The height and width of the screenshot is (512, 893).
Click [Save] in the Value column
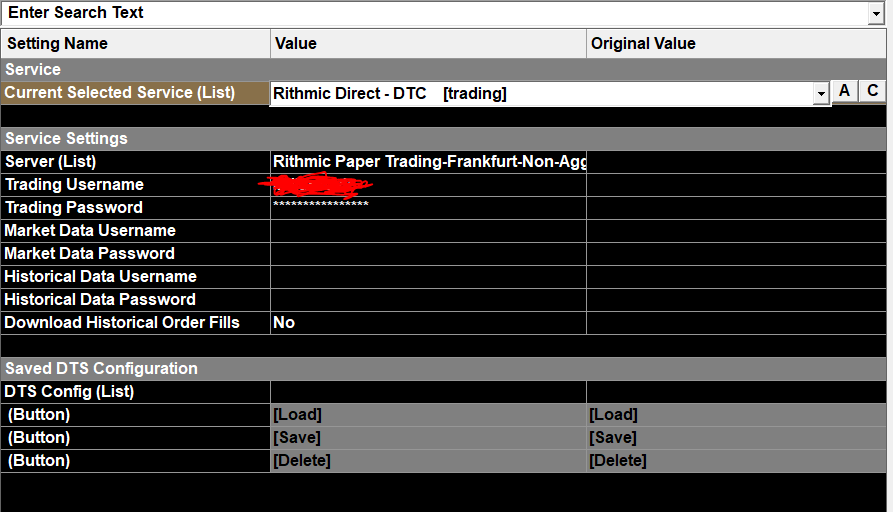click(428, 438)
